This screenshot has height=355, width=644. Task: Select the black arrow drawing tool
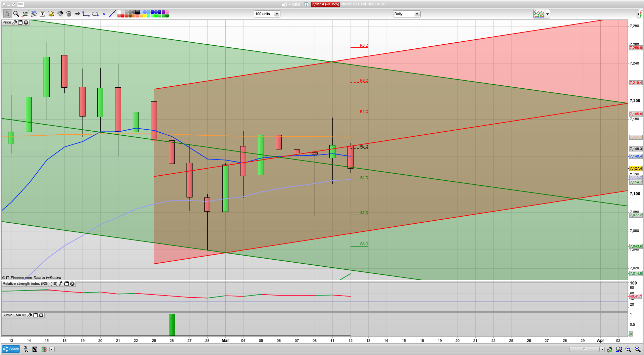coord(77,14)
